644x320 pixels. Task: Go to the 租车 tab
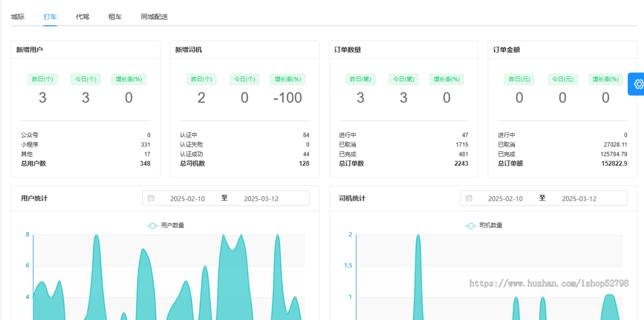pyautogui.click(x=115, y=17)
